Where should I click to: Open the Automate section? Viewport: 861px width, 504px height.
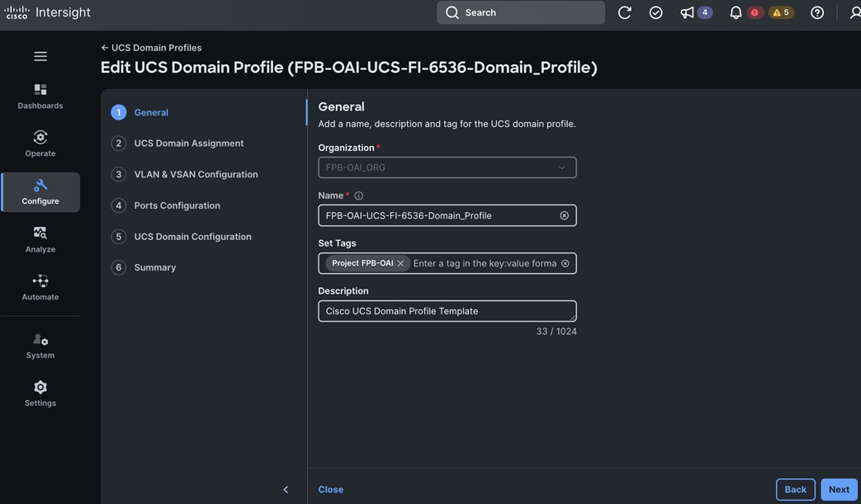[40, 288]
